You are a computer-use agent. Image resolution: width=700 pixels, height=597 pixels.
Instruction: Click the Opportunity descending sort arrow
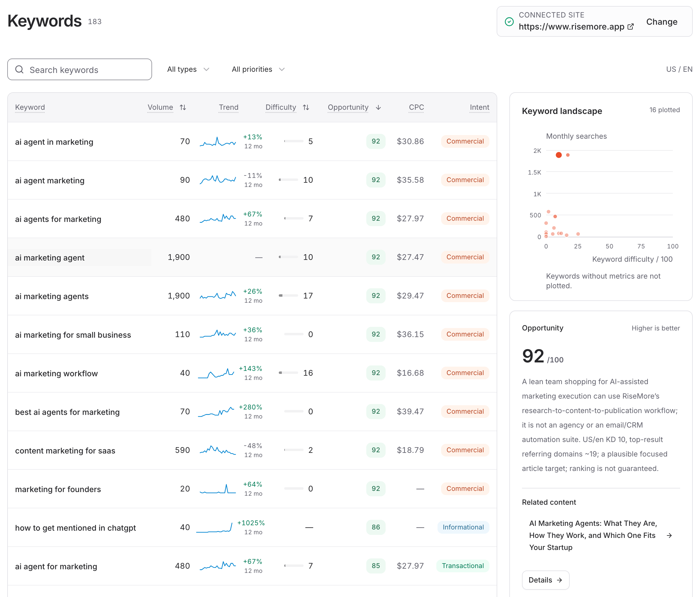coord(378,107)
